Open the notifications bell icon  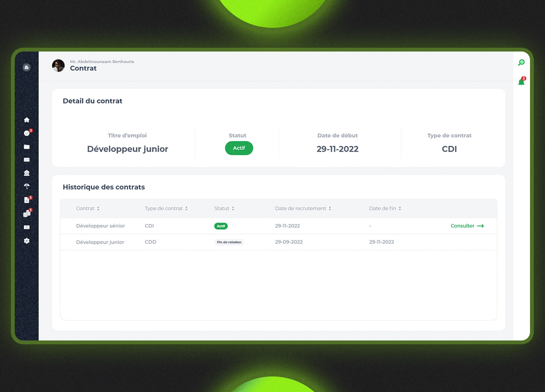coord(522,81)
